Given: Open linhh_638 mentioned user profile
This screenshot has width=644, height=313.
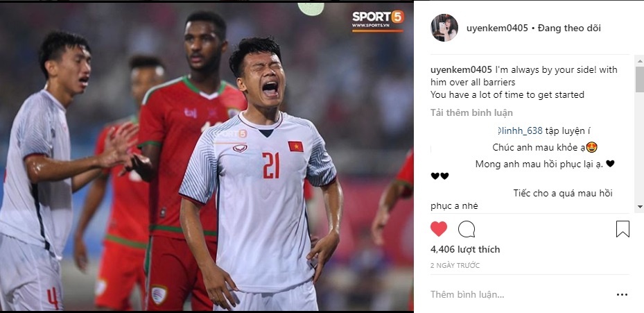Looking at the screenshot, I should [x=520, y=131].
